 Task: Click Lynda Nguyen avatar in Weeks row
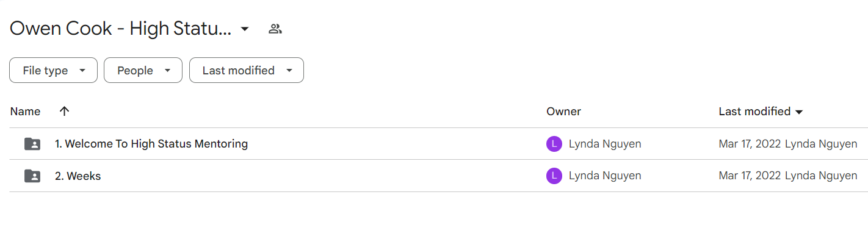point(554,176)
